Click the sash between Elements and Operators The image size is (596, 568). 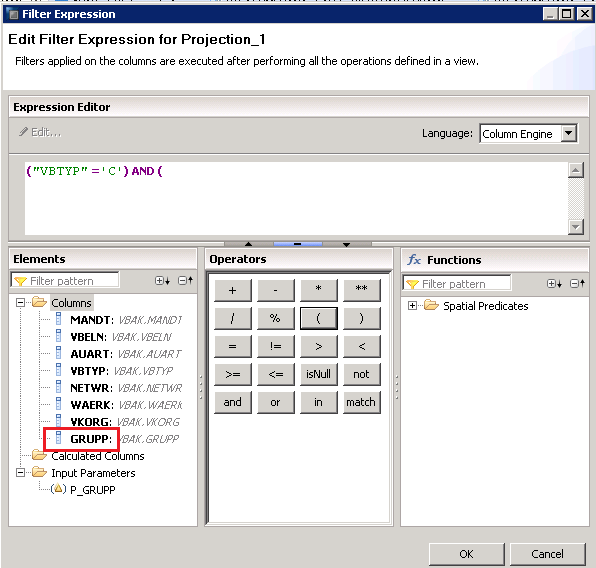[x=201, y=387]
